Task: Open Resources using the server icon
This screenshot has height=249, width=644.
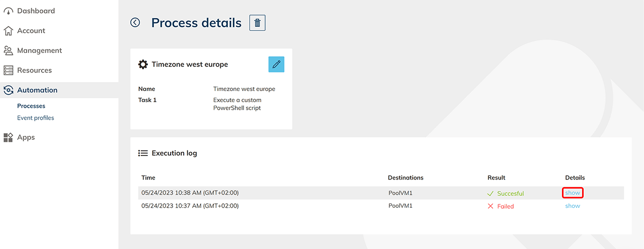Action: 8,70
